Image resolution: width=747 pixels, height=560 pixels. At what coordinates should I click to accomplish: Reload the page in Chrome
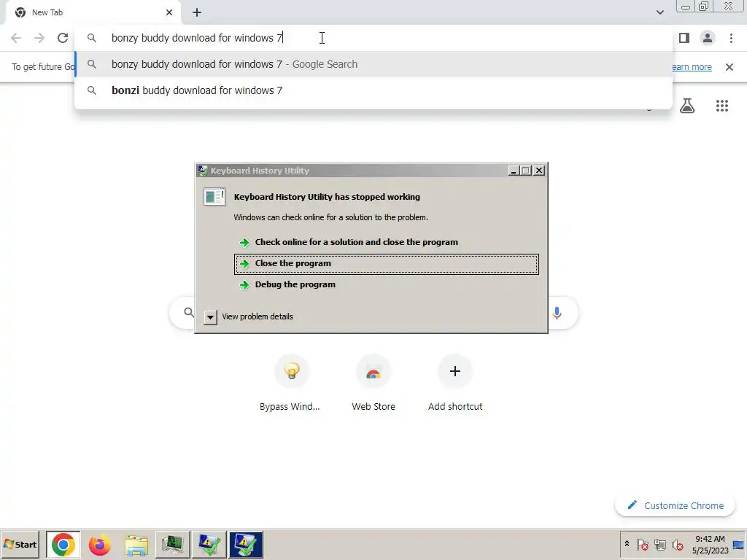pyautogui.click(x=63, y=38)
